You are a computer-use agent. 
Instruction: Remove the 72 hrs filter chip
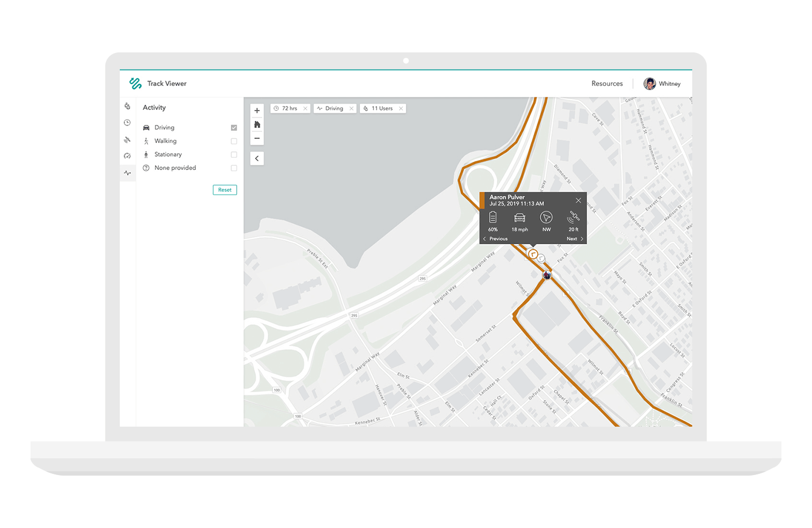(305, 108)
